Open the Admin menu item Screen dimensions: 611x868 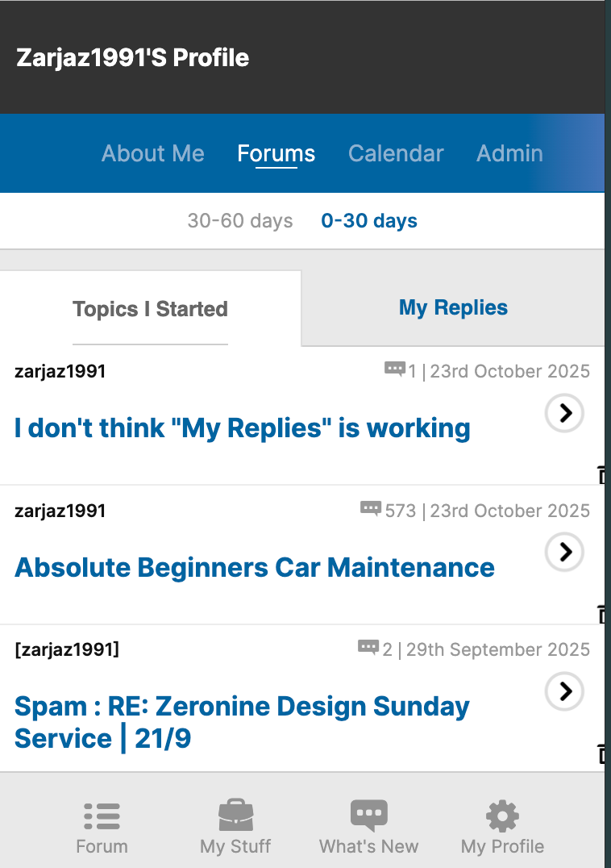click(509, 153)
